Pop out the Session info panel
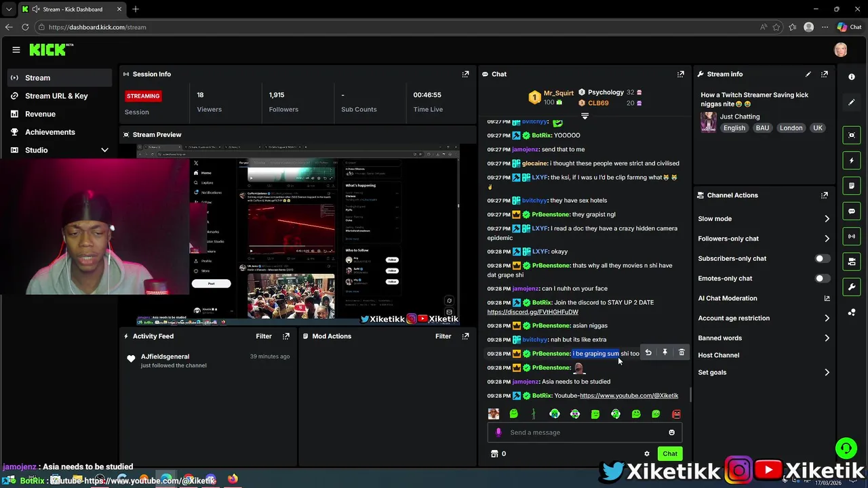Viewport: 868px width, 488px height. coord(465,74)
